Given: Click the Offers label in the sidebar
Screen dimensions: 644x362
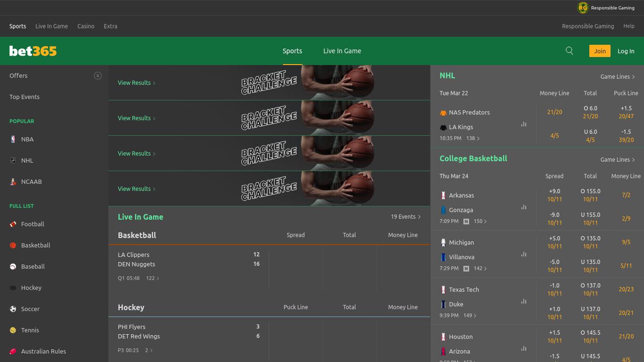Looking at the screenshot, I should coord(18,76).
